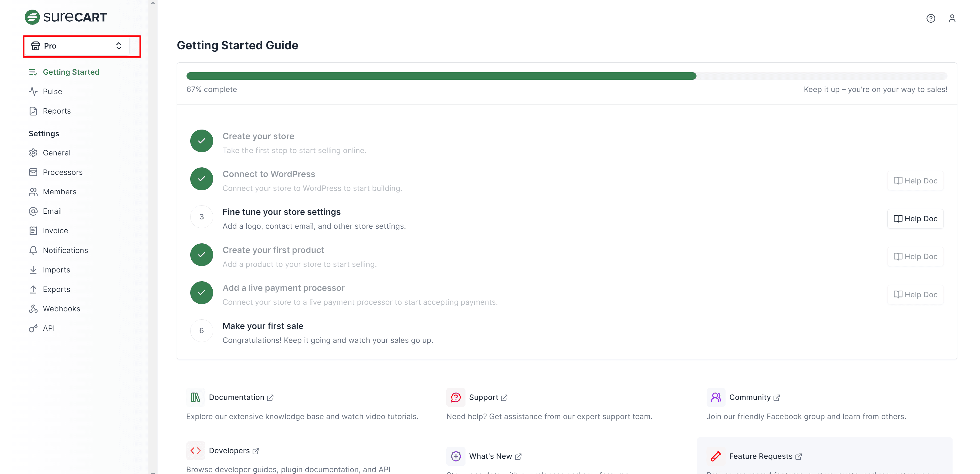This screenshot has height=474, width=980.
Task: Open Help Doc for store settings
Action: point(915,219)
